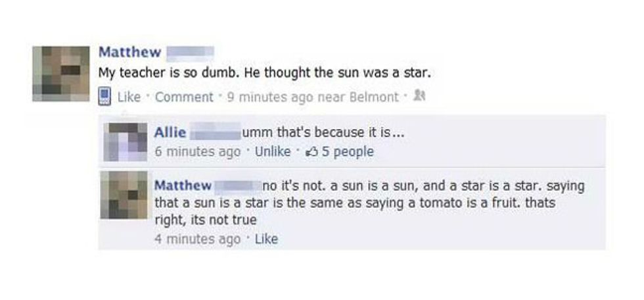Open Matthew's name on the main post
The image size is (644, 300).
pos(130,52)
